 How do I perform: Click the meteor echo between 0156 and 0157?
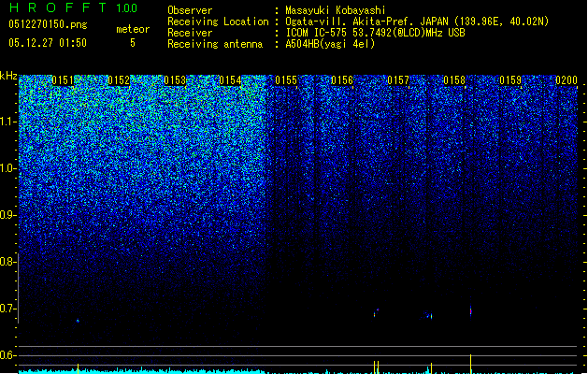376,312
